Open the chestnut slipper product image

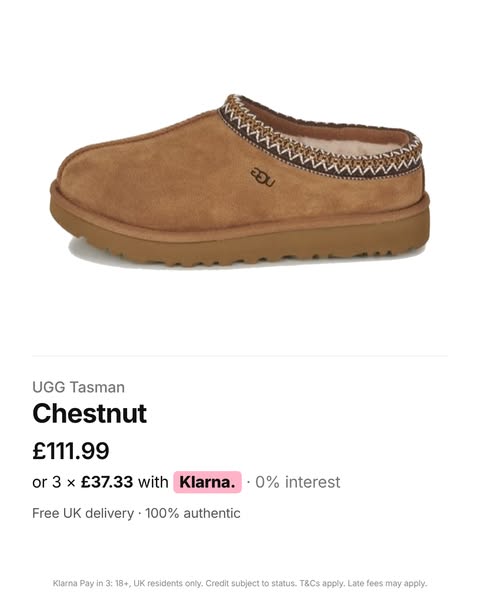[x=240, y=180]
